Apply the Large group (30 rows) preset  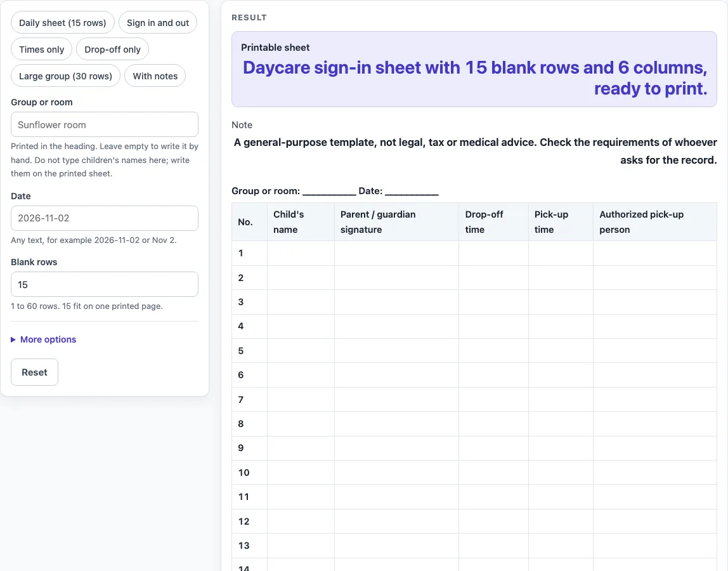click(65, 75)
